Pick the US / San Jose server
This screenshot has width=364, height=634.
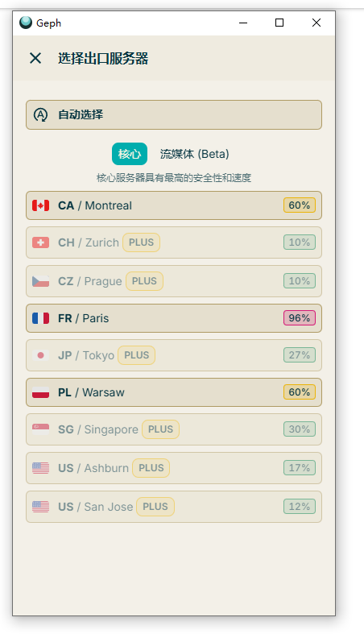pyautogui.click(x=174, y=507)
